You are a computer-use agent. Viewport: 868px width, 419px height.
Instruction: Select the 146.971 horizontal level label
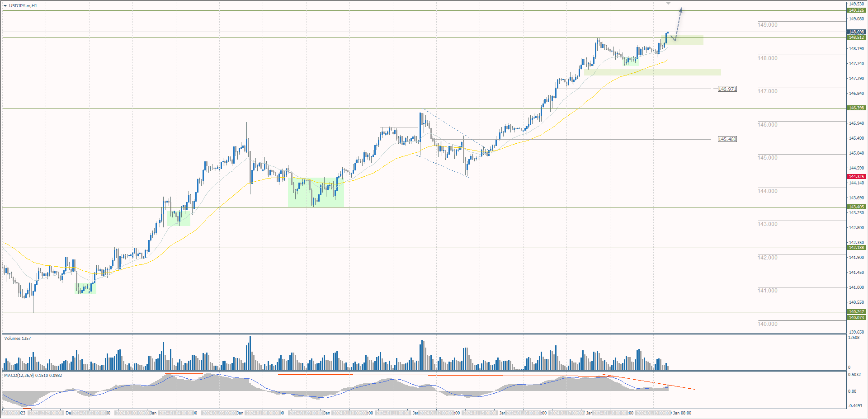[727, 89]
